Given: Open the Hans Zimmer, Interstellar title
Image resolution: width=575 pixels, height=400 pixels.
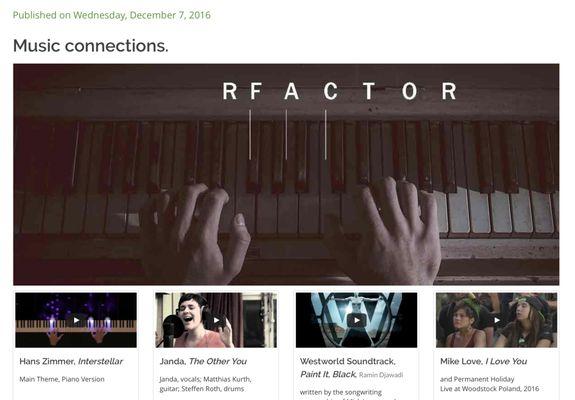Looking at the screenshot, I should click(x=71, y=362).
